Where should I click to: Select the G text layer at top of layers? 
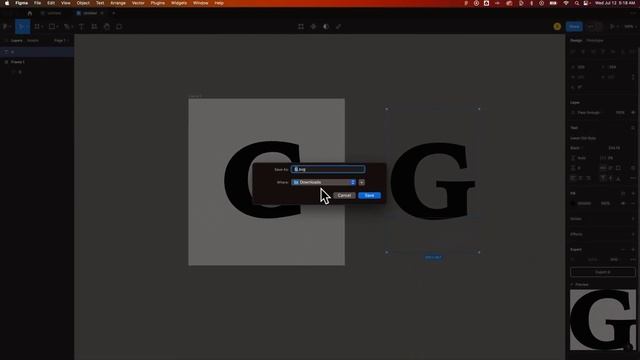coord(37,52)
